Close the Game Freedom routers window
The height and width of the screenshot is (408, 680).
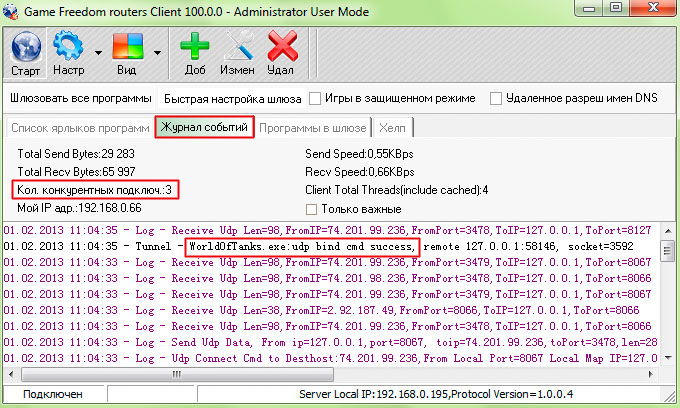tap(654, 8)
